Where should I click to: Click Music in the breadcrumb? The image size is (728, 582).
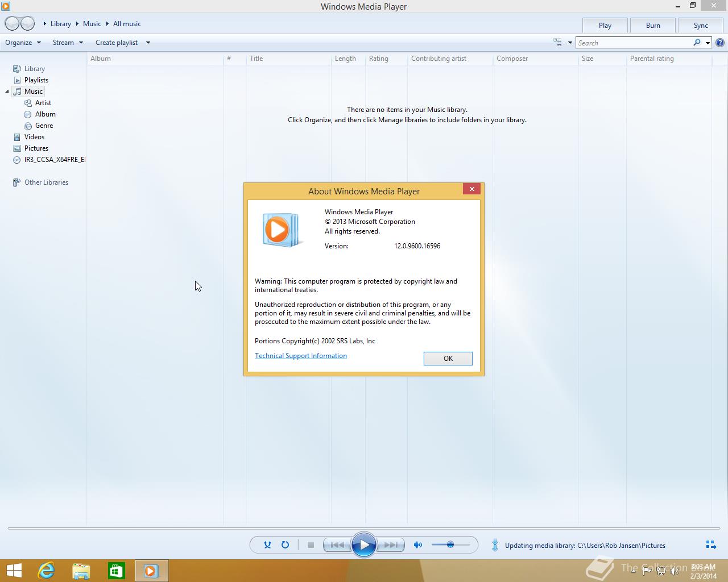(x=92, y=24)
